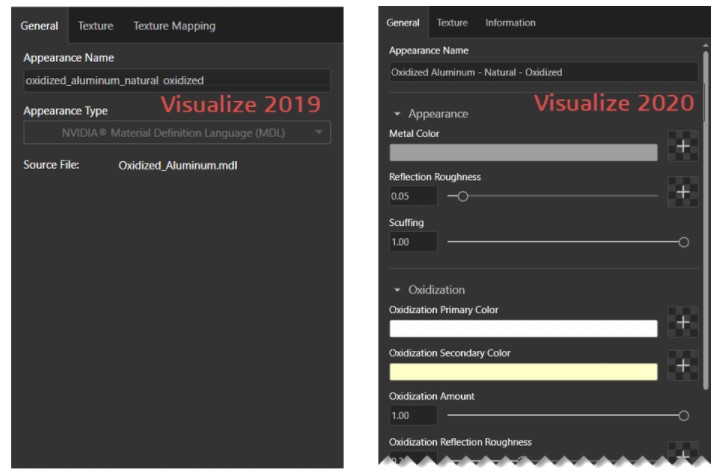The image size is (726, 476).
Task: Click the gray Metal Color swatch
Action: (x=523, y=152)
